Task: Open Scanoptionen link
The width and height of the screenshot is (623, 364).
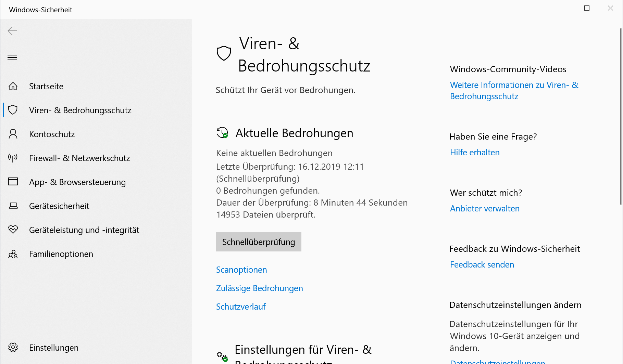Action: (x=241, y=270)
